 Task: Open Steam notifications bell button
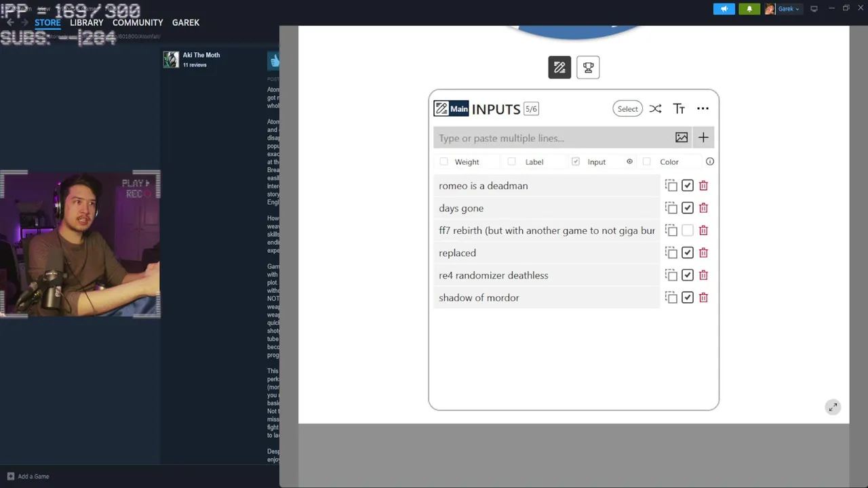749,9
